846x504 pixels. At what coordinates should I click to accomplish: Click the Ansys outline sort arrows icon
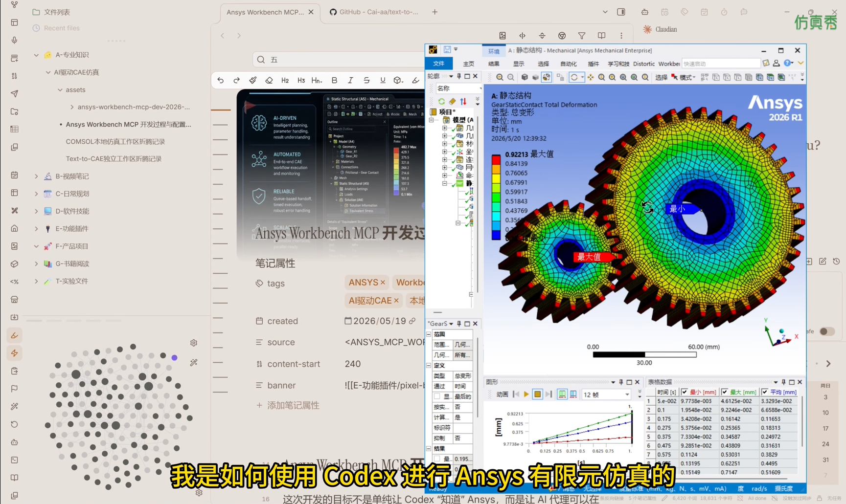(463, 101)
